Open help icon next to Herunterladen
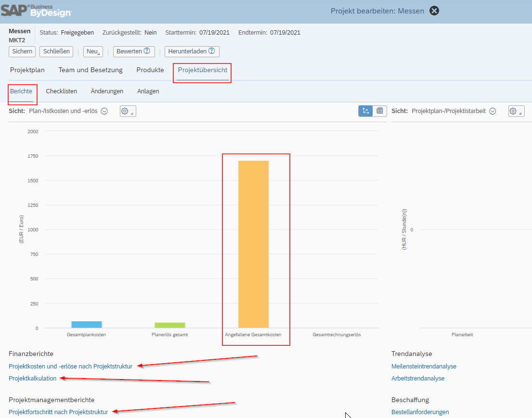532x418 pixels. click(212, 51)
